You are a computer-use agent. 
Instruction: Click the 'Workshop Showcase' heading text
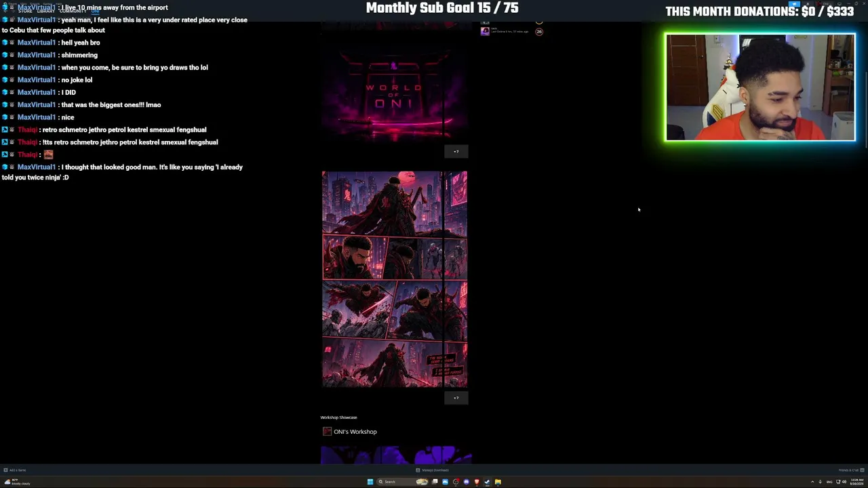click(338, 418)
